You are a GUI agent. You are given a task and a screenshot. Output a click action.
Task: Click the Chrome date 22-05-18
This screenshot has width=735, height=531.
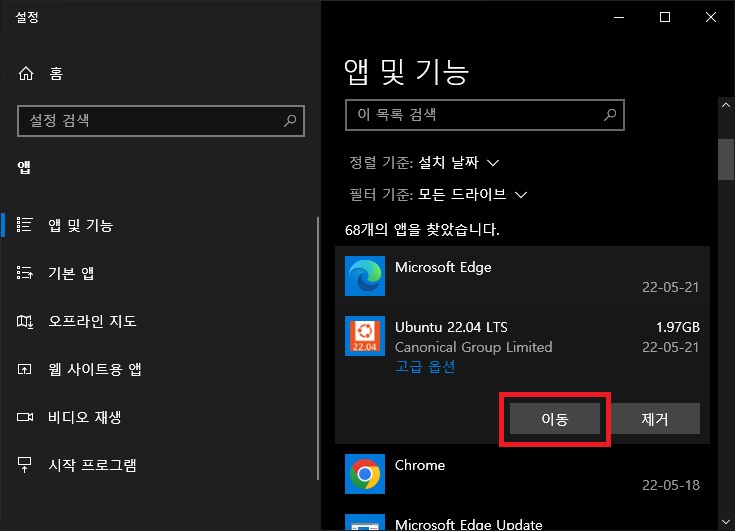tap(671, 485)
